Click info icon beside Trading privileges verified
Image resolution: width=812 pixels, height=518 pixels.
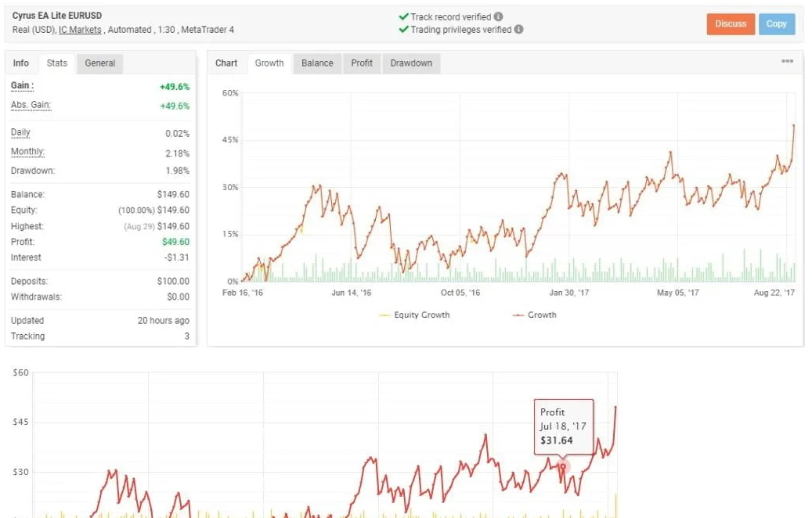pos(518,30)
